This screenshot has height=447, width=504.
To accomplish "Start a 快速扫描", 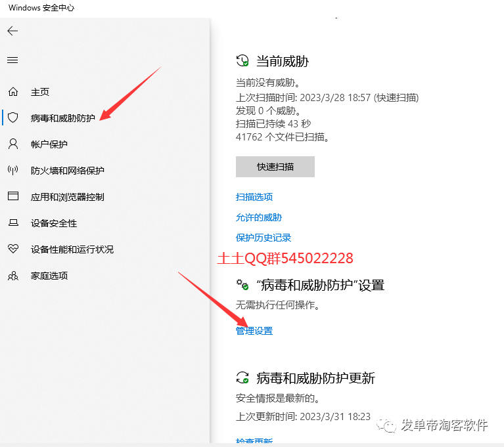I will (x=275, y=167).
